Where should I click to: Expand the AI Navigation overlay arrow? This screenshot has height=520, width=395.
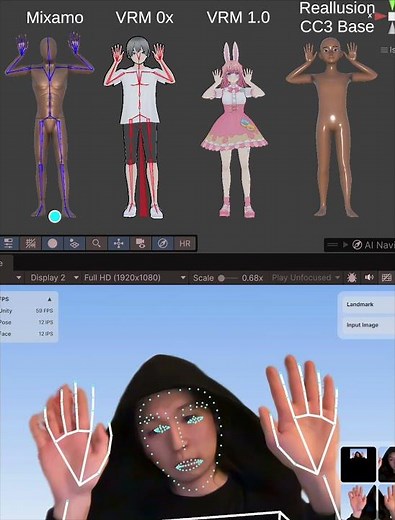point(346,245)
